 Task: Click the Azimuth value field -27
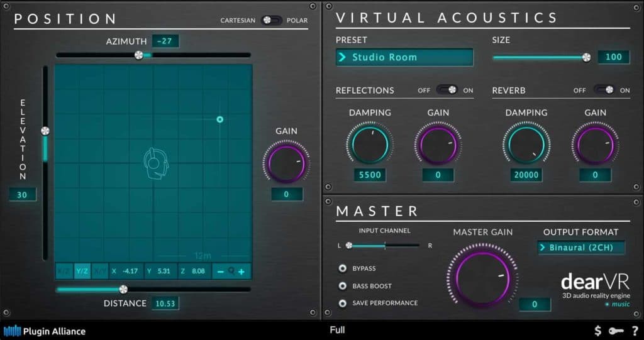click(x=165, y=41)
